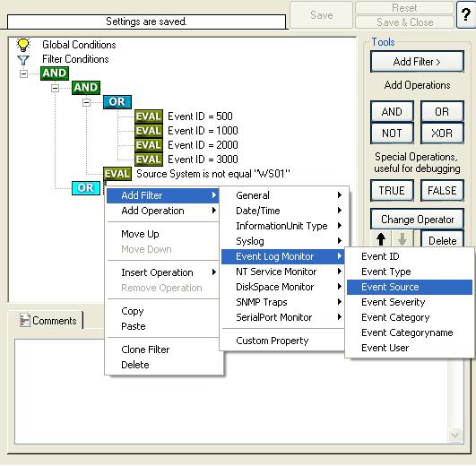Select the blue OR operator node
This screenshot has width=476, height=466.
117,102
